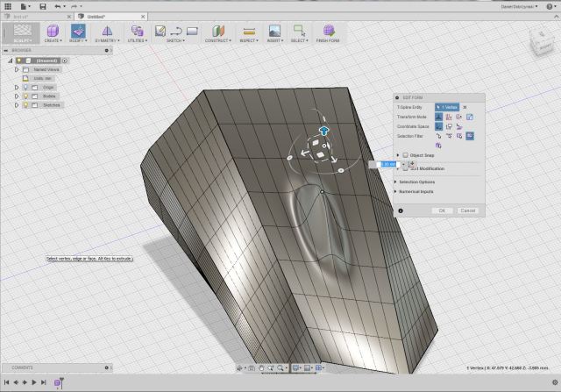Select the fourth Transform Mode icon
This screenshot has height=392, width=561.
coord(470,117)
